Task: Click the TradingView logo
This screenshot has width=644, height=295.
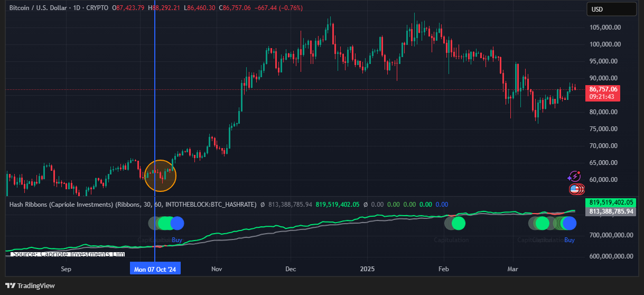Action: pos(30,285)
